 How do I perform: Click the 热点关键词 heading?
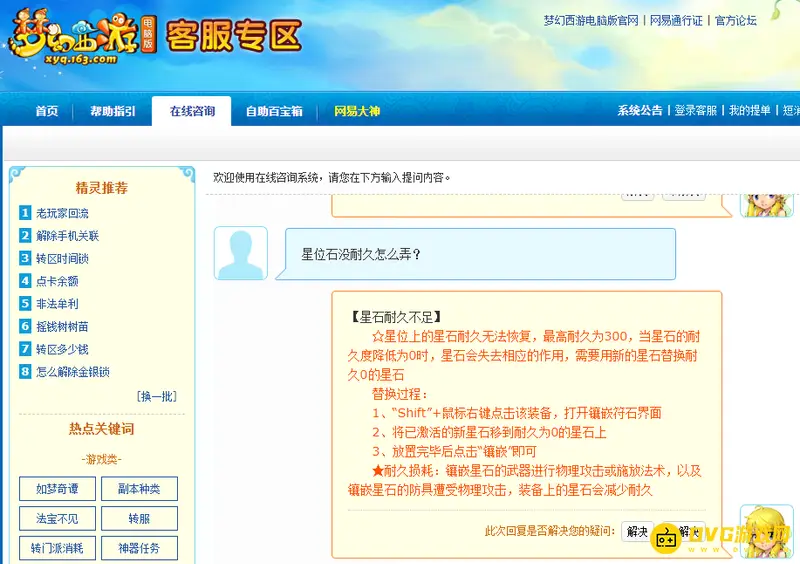tap(102, 429)
